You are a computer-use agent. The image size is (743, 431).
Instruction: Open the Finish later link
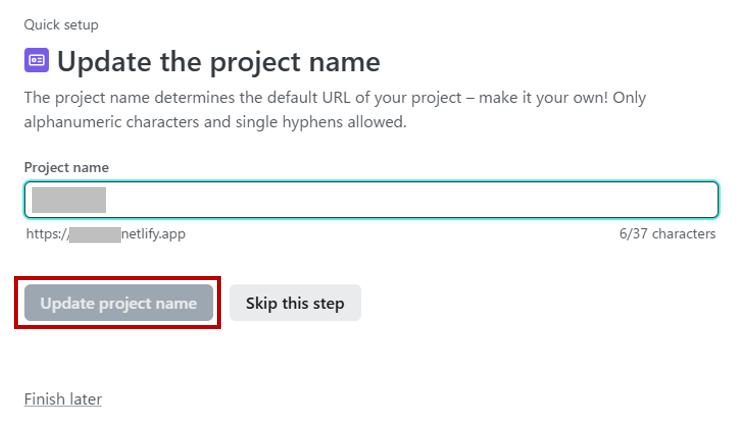pos(63,399)
